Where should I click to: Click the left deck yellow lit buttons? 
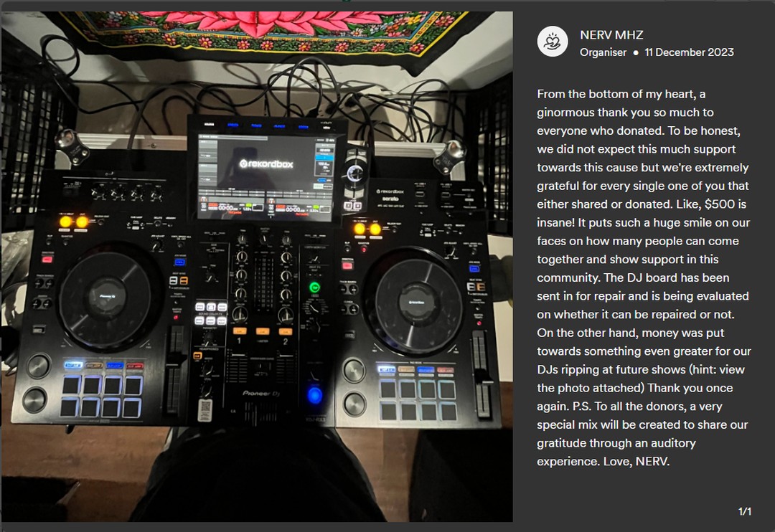pyautogui.click(x=74, y=222)
